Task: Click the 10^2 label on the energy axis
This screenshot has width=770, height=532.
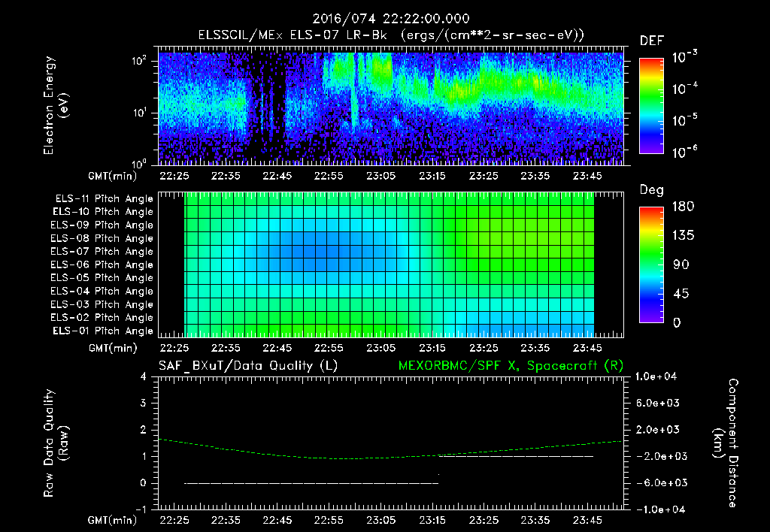Action: (x=139, y=61)
